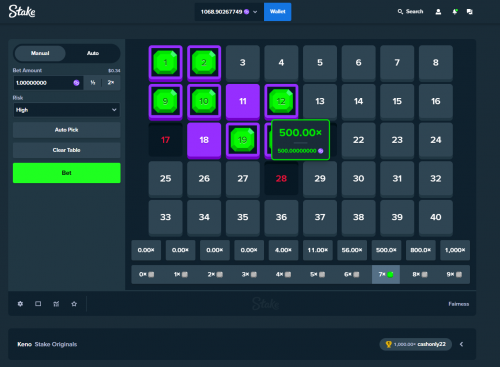Deselect gem tile number 19
The image size is (500, 367).
(x=243, y=140)
